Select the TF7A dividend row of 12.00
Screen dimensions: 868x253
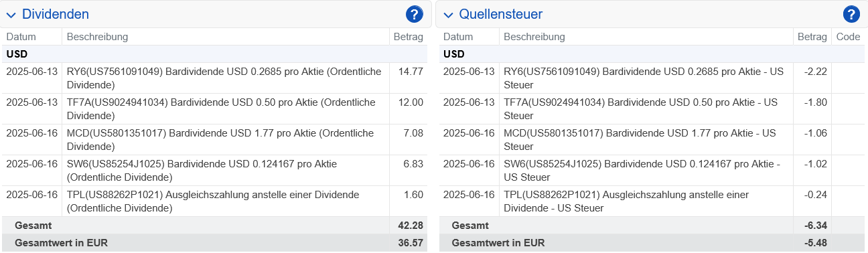(x=214, y=108)
